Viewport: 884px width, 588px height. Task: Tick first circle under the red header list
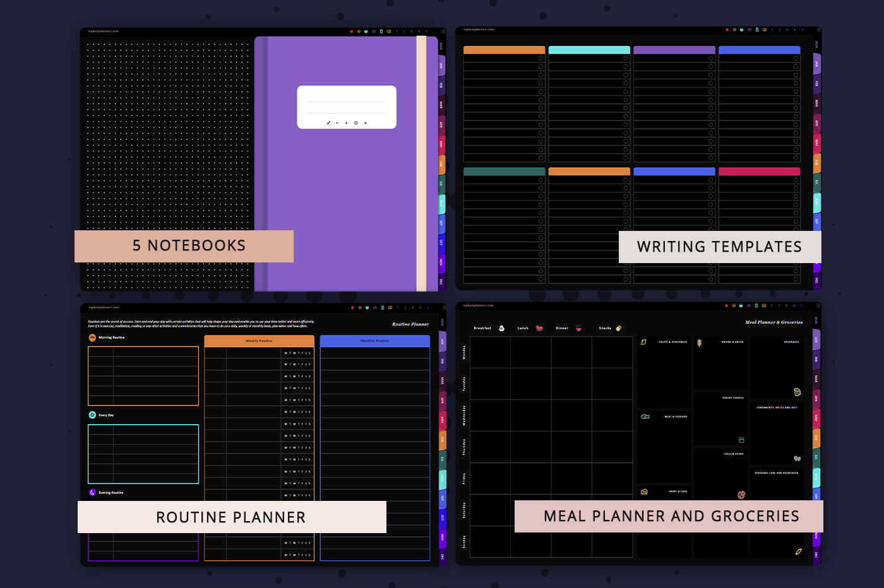(x=796, y=180)
